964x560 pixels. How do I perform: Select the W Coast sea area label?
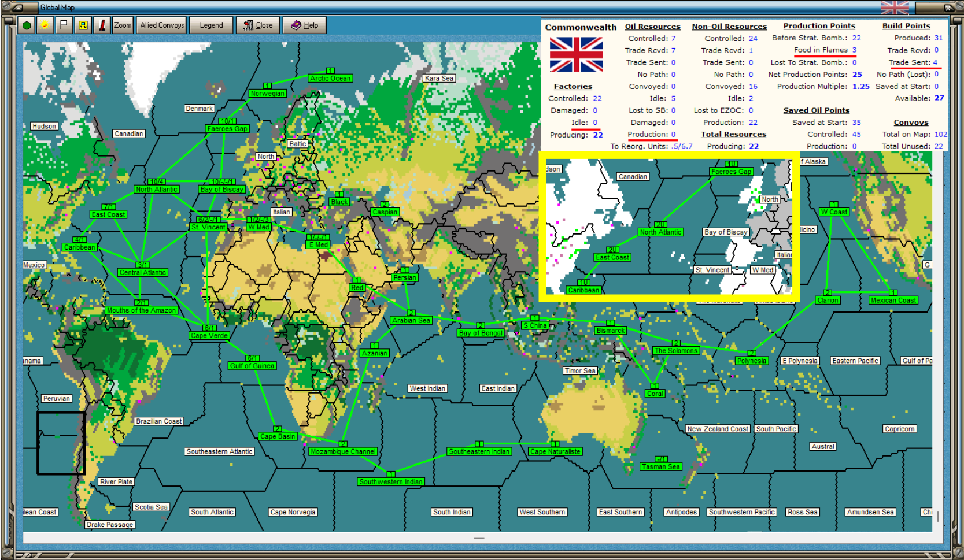coord(834,212)
